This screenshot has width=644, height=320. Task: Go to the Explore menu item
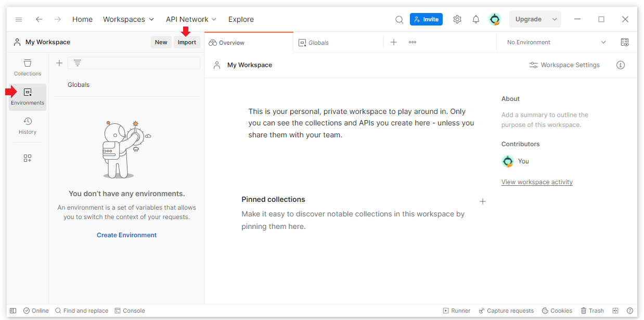(241, 19)
